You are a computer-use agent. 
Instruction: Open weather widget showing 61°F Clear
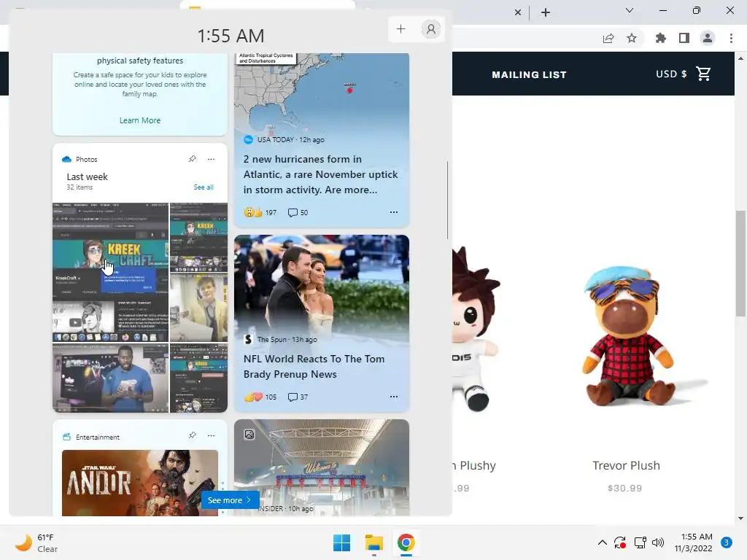coord(36,542)
